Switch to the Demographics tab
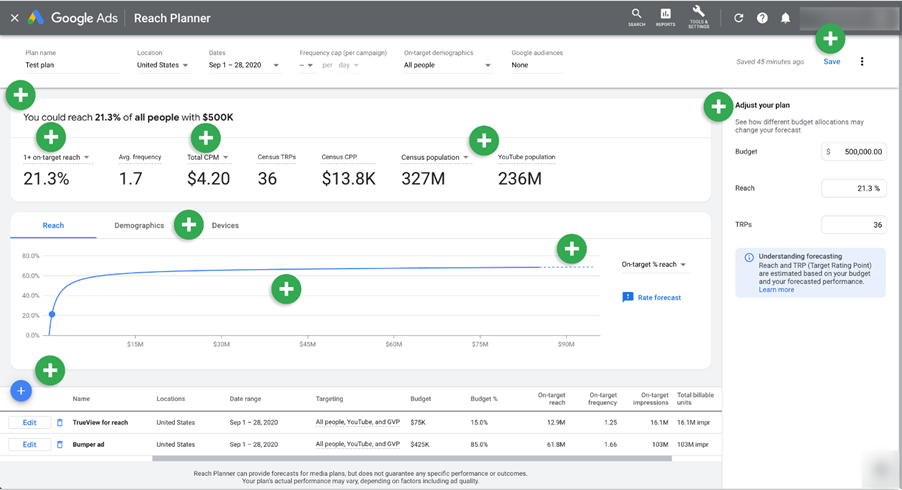 [x=139, y=225]
